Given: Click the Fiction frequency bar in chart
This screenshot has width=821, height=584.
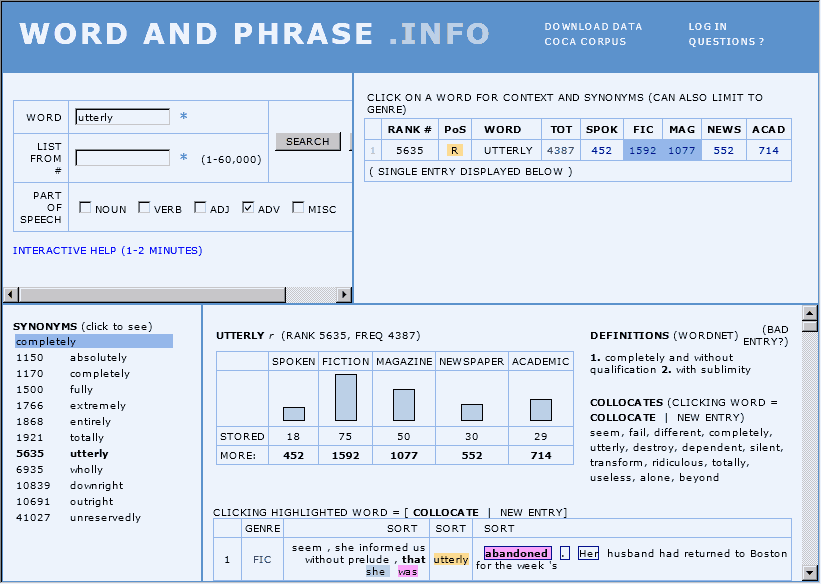Looking at the screenshot, I should [x=346, y=397].
